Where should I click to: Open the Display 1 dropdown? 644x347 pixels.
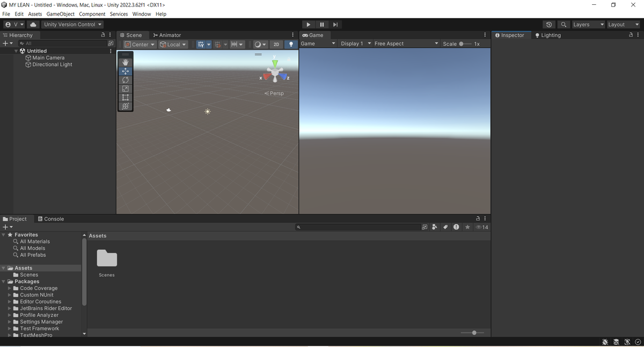(x=356, y=44)
